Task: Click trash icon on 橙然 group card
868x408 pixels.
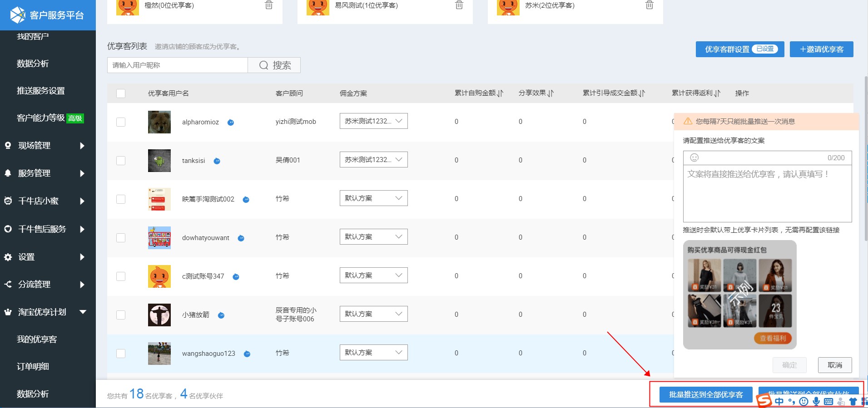Action: pos(269,5)
